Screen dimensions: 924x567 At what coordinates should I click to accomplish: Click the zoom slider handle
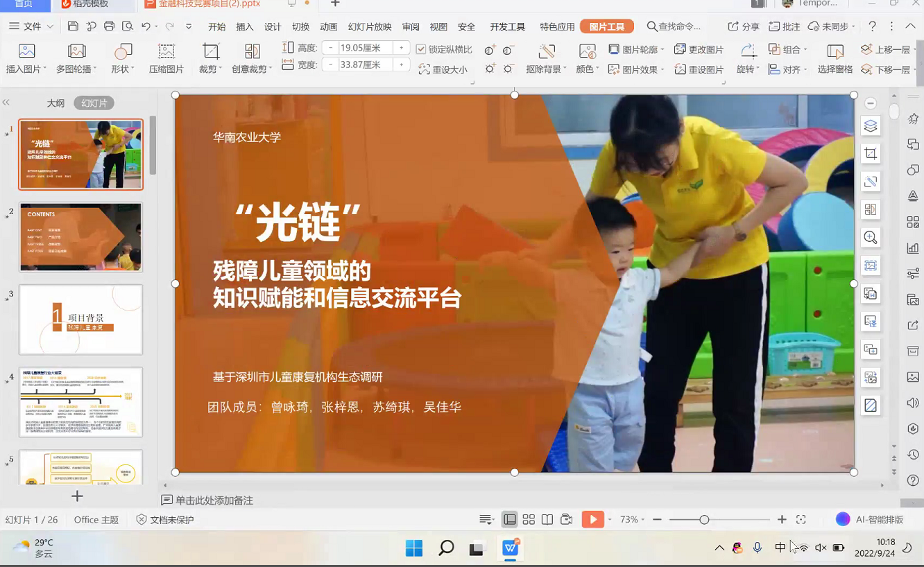pyautogui.click(x=704, y=519)
